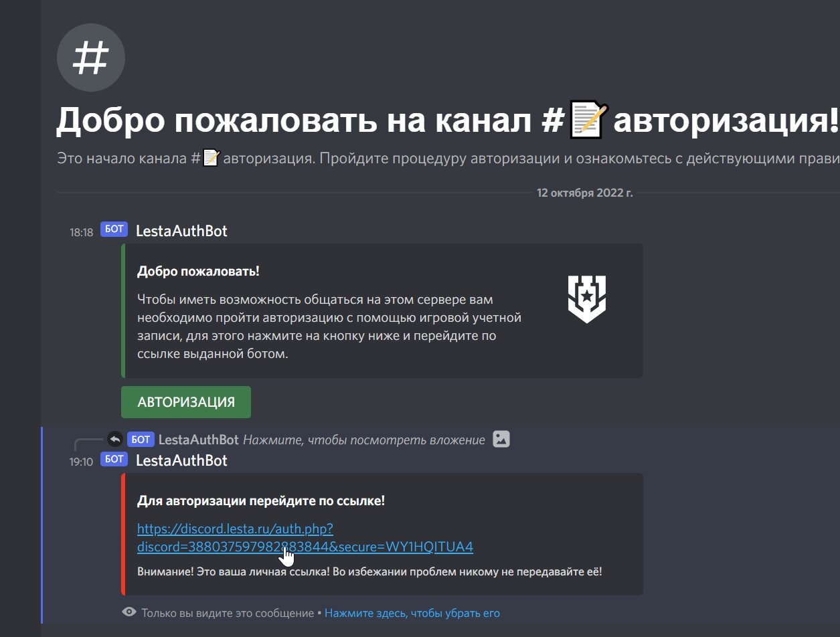
Task: Click the eye icon beside 'Только вы видите'
Action: click(x=129, y=612)
